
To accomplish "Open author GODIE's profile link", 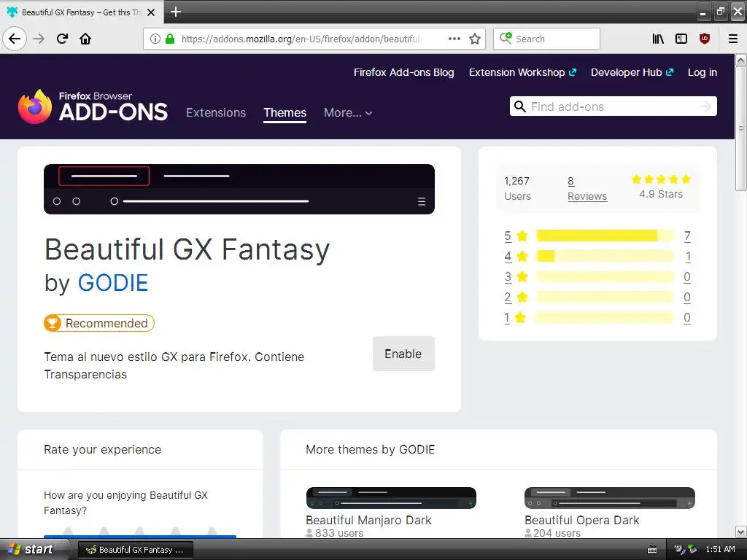I will tap(113, 282).
